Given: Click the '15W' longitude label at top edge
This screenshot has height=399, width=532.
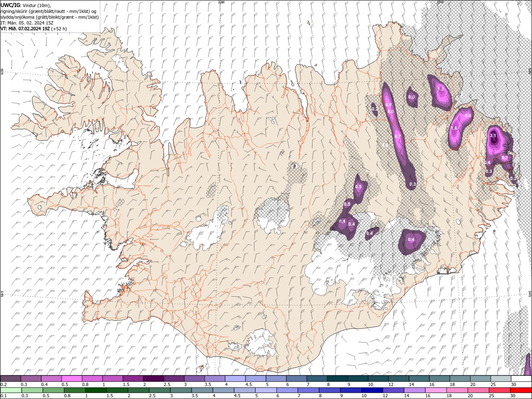Looking at the screenshot, I should [x=440, y=2].
